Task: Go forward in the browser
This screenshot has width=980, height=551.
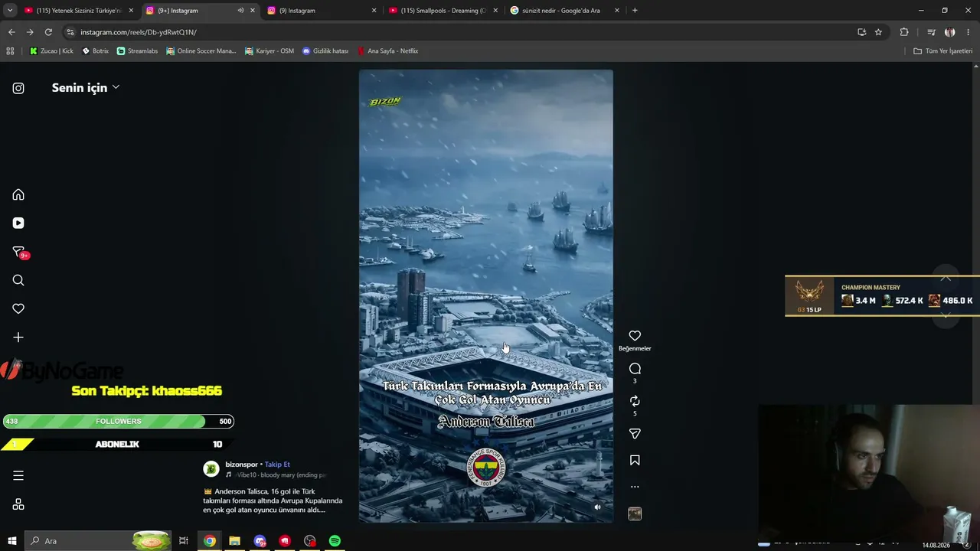Action: coord(30,32)
